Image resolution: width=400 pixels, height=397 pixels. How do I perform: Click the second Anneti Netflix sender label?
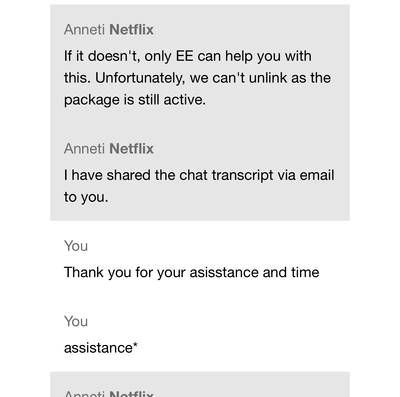tap(109, 149)
